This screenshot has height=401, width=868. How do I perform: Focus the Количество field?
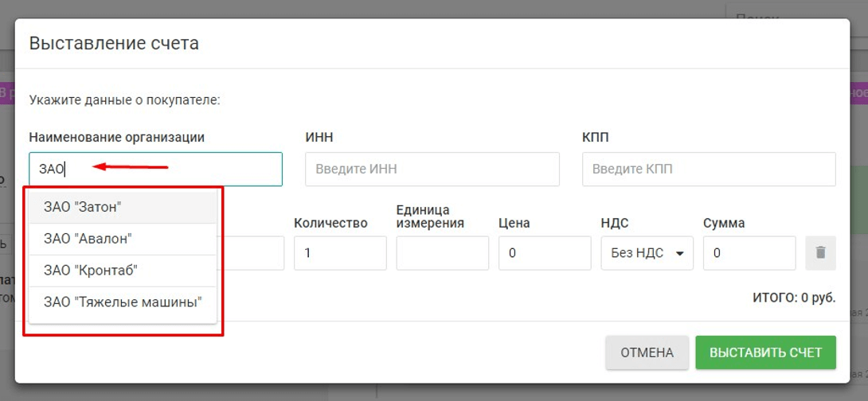coord(339,253)
